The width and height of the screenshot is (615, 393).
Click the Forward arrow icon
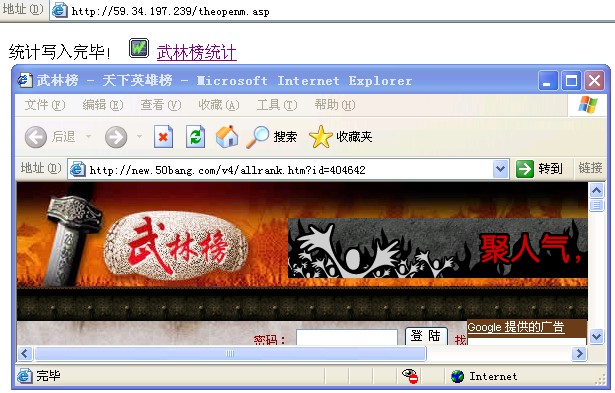tap(116, 137)
